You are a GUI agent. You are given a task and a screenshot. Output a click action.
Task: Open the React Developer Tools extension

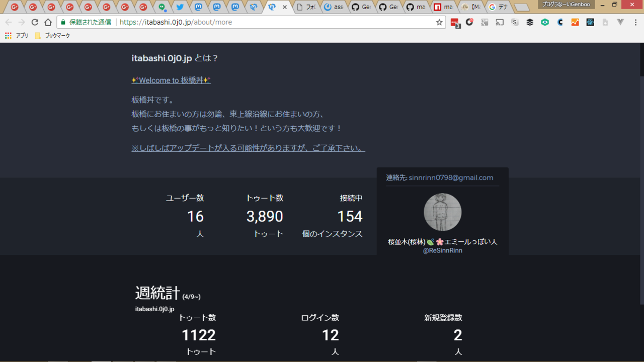coord(590,22)
